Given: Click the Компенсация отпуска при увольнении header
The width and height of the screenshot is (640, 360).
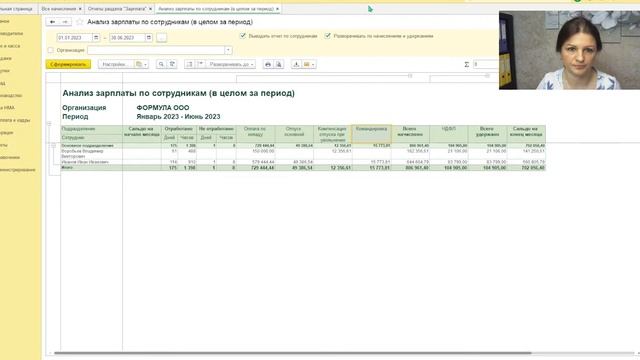Looking at the screenshot, I should tap(333, 134).
